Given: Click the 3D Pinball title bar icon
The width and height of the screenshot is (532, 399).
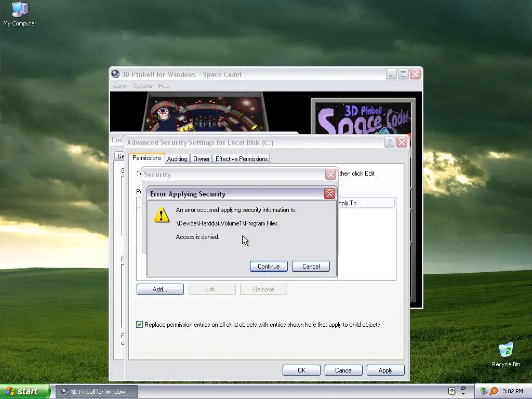Looking at the screenshot, I should tap(115, 74).
